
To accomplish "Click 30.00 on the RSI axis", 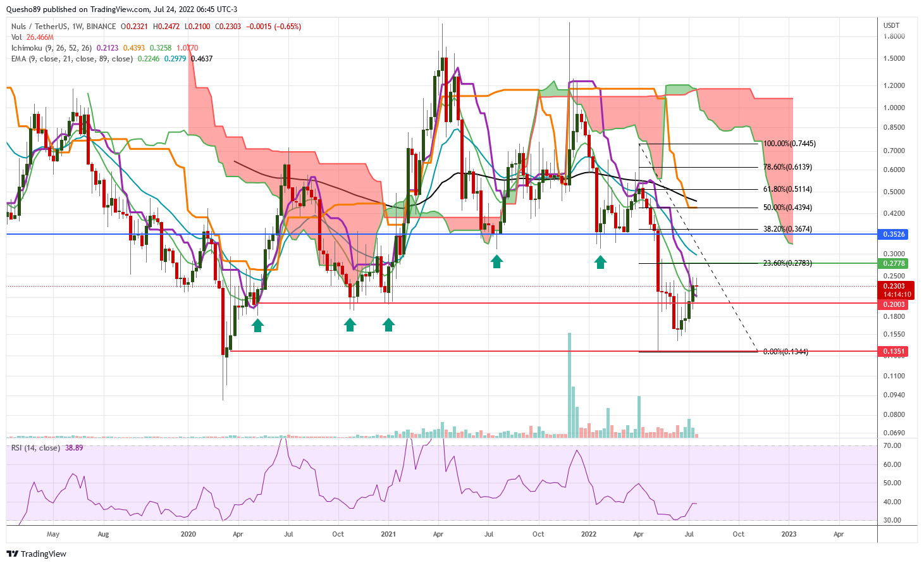I will point(892,520).
